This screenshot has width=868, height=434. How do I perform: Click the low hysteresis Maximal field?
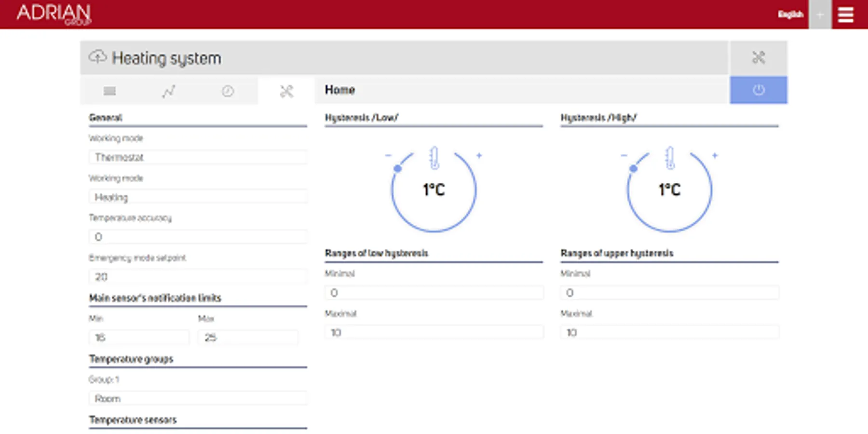[x=434, y=332]
